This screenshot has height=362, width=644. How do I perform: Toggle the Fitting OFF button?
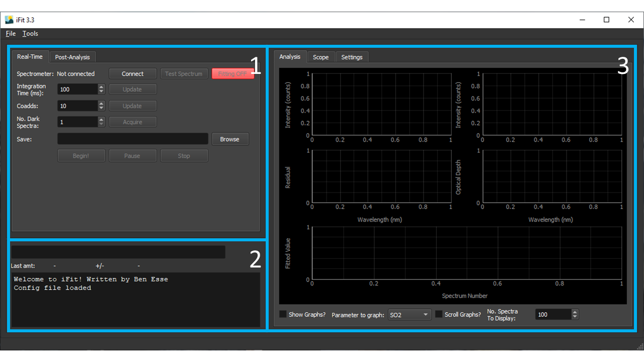[233, 74]
